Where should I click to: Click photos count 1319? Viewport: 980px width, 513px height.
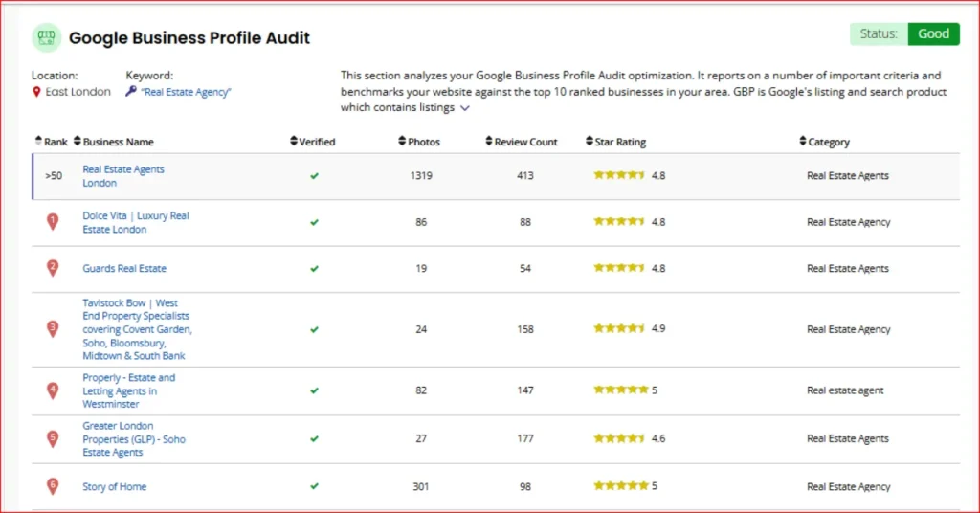(x=421, y=175)
